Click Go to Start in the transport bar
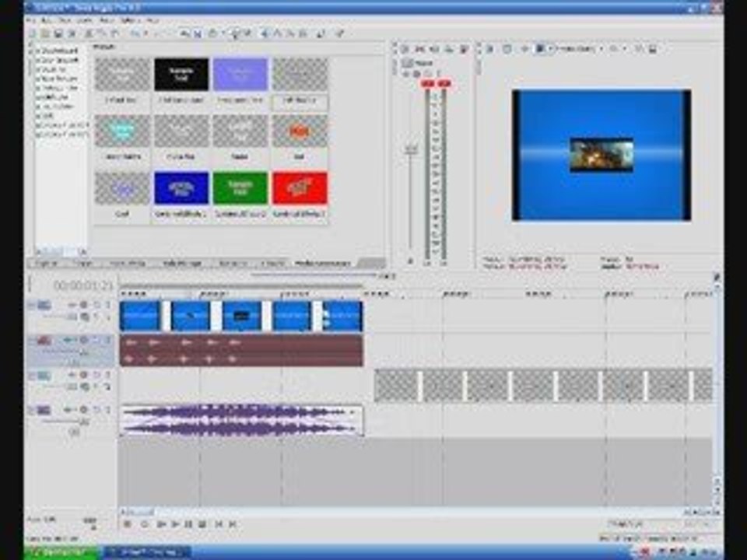 click(219, 524)
